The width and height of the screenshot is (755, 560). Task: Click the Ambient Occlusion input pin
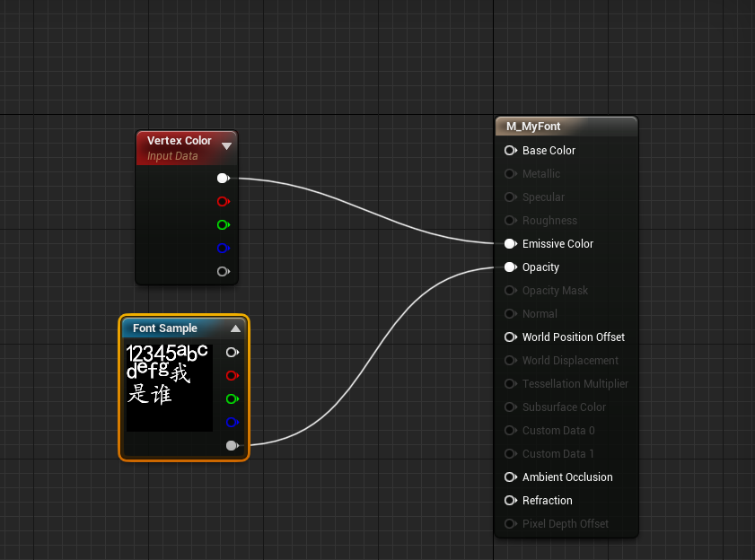tap(511, 477)
